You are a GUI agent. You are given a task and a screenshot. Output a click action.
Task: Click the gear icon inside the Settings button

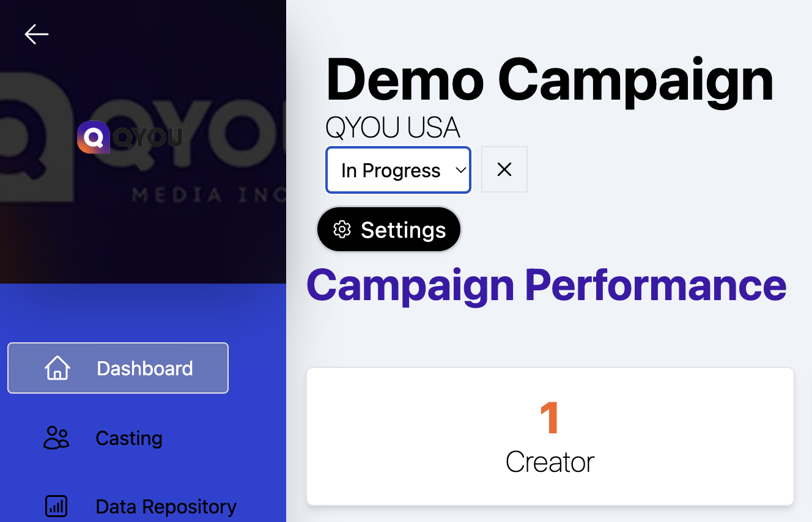[343, 229]
